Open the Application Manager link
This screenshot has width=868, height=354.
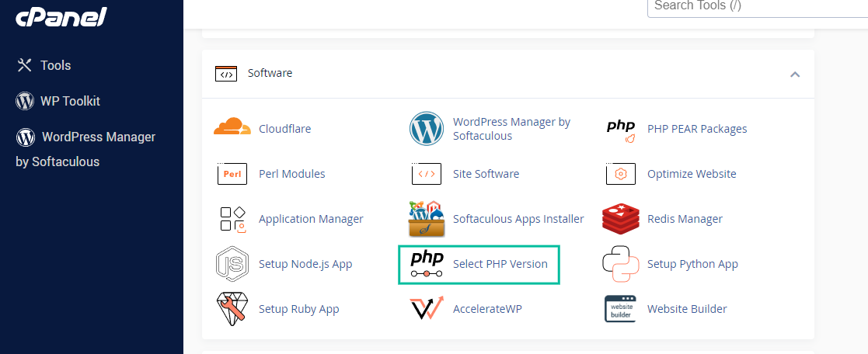click(310, 219)
